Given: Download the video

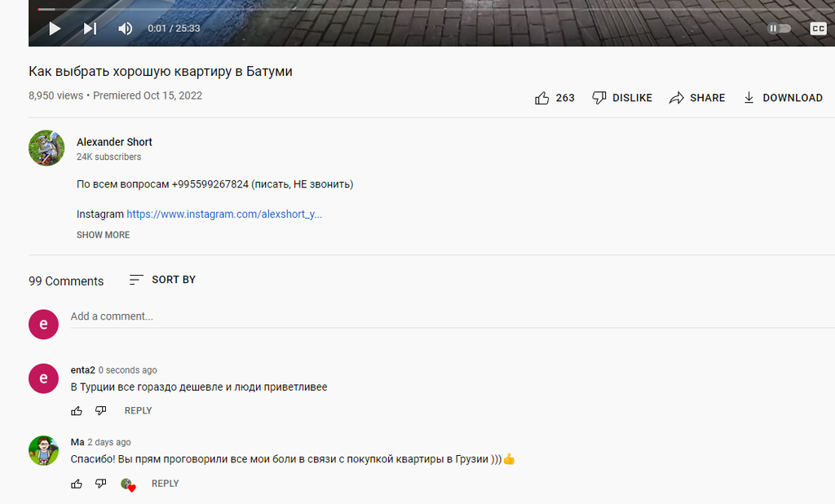Looking at the screenshot, I should point(783,98).
